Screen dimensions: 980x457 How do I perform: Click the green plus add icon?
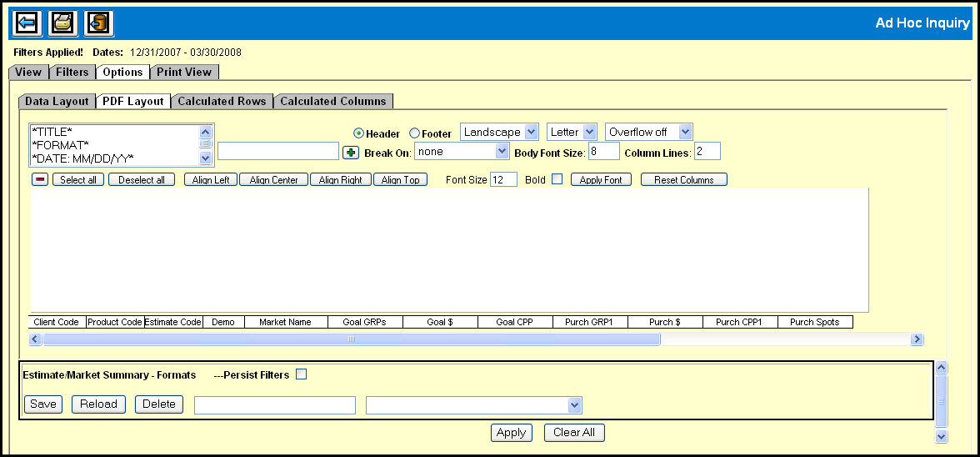[x=351, y=152]
